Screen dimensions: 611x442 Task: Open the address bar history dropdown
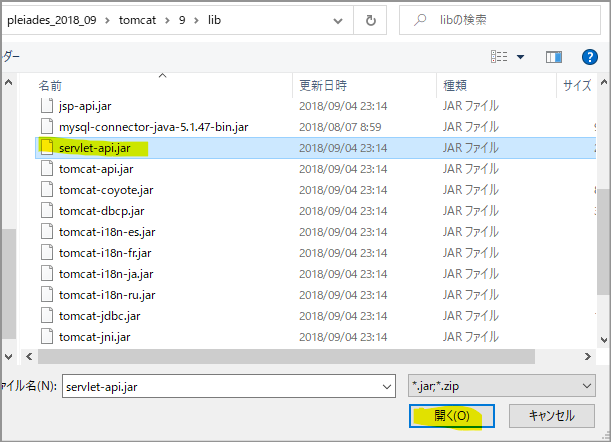click(338, 21)
